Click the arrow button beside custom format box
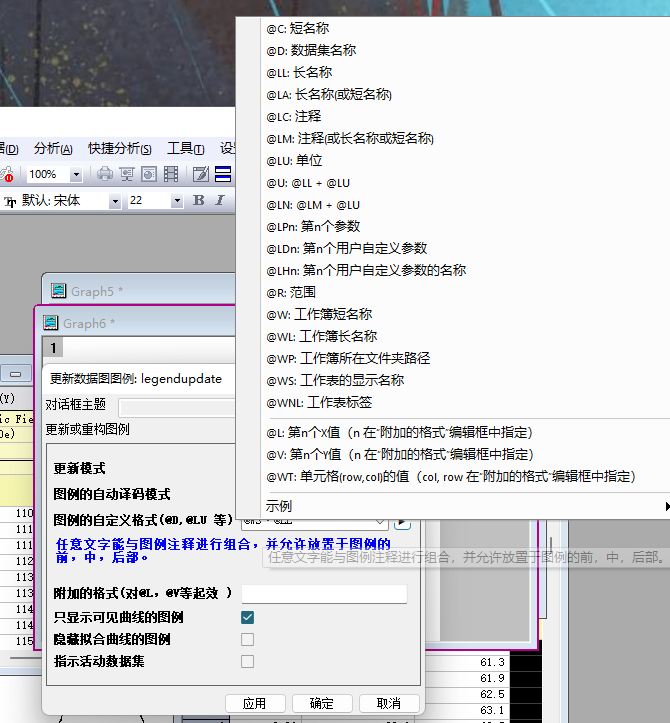 point(402,521)
